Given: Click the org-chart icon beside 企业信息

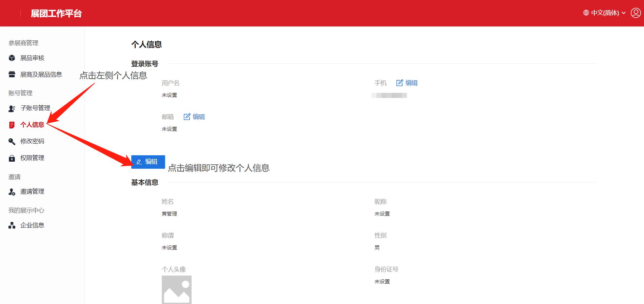Looking at the screenshot, I should (x=12, y=225).
